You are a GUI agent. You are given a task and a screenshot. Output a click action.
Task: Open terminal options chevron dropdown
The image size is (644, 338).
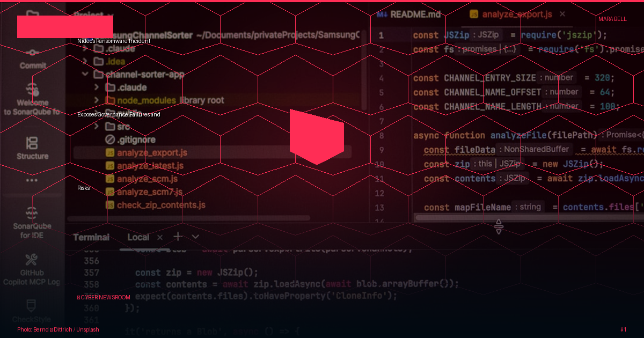point(195,237)
